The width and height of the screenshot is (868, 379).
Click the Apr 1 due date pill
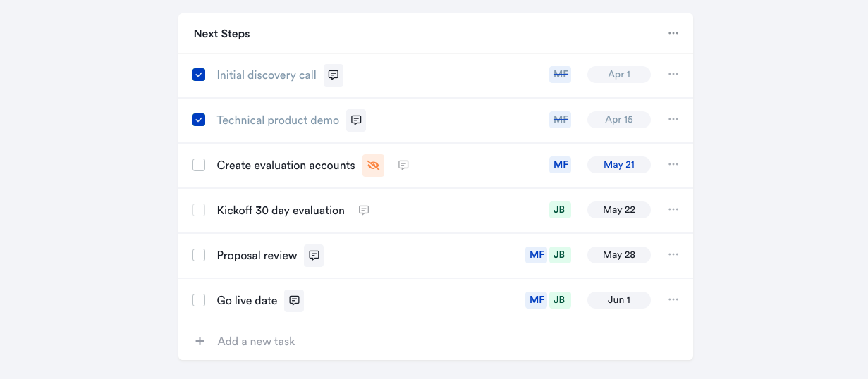pos(619,75)
